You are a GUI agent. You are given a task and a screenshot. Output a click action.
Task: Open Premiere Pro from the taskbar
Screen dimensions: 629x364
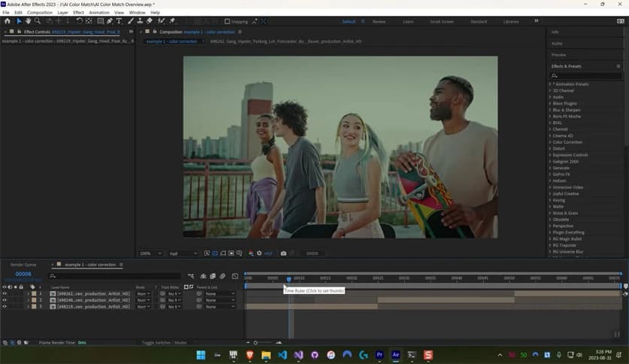click(x=379, y=355)
